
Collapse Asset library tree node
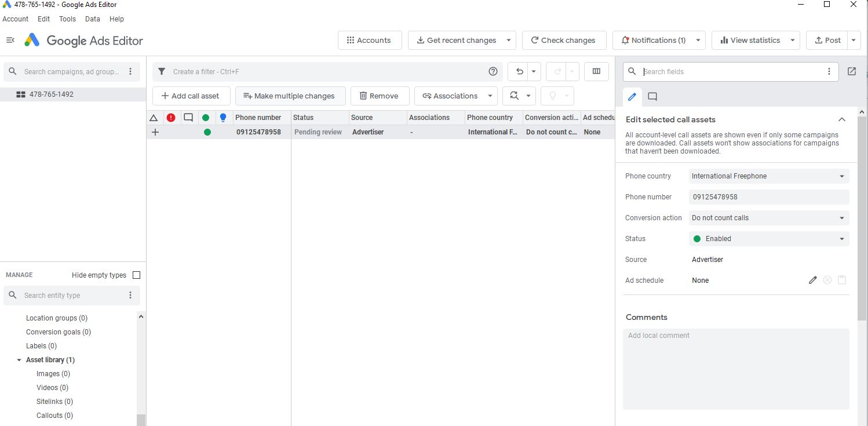click(x=19, y=360)
